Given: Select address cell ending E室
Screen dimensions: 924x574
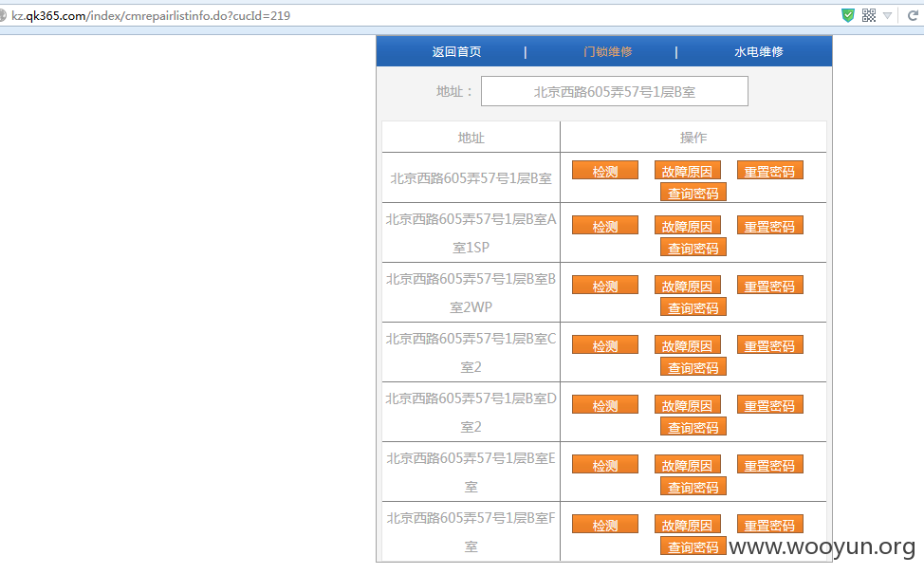Looking at the screenshot, I should [471, 472].
